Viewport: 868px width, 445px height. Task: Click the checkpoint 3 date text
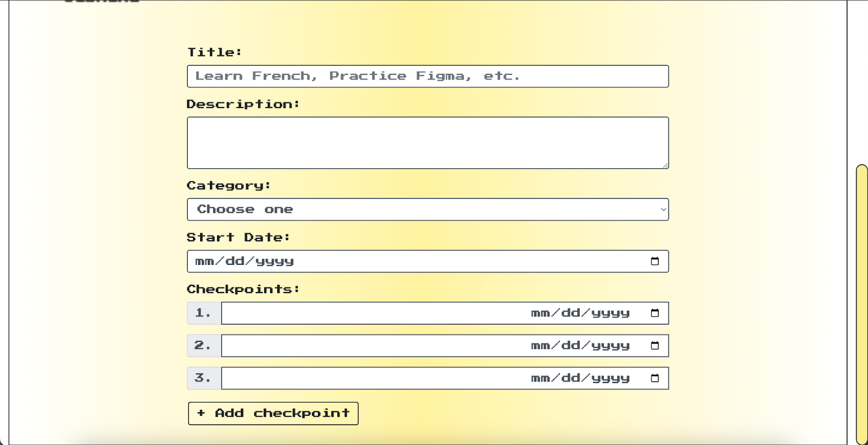click(580, 378)
